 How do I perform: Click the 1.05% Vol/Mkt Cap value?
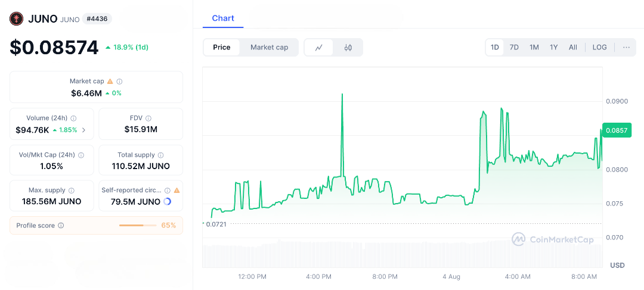(x=52, y=166)
